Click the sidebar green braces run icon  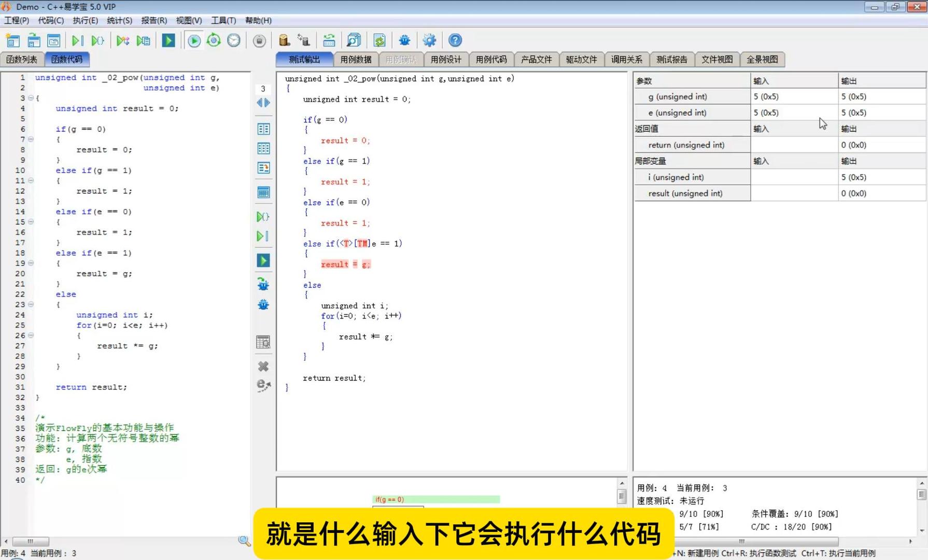click(x=263, y=216)
